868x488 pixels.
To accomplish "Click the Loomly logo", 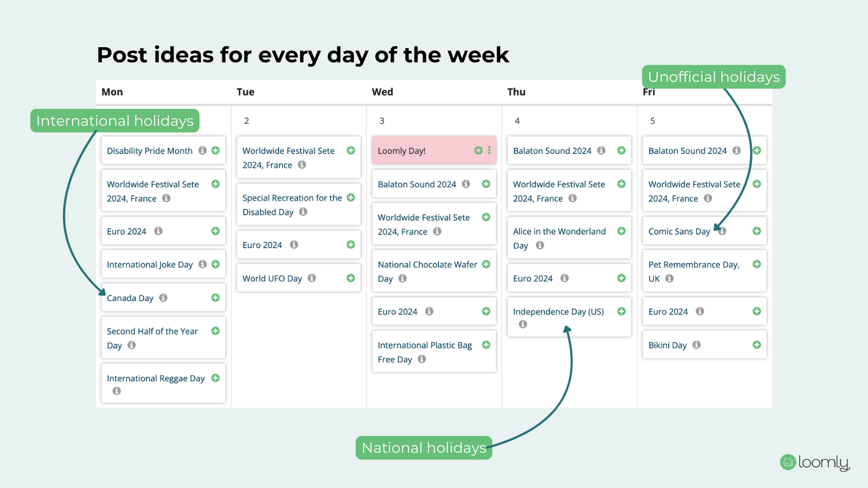I will pyautogui.click(x=814, y=463).
